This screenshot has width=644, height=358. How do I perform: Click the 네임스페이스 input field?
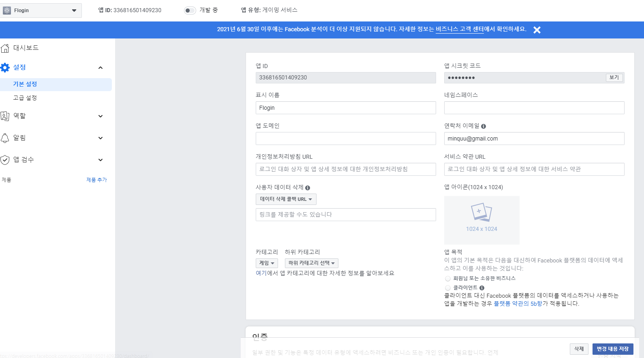534,108
